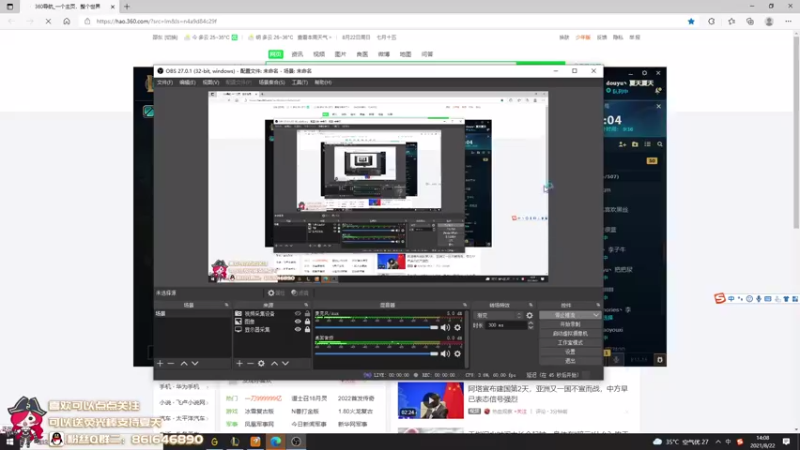Click Start Recording in OBS Controls
Image resolution: width=800 pixels, height=450 pixels.
(570, 324)
